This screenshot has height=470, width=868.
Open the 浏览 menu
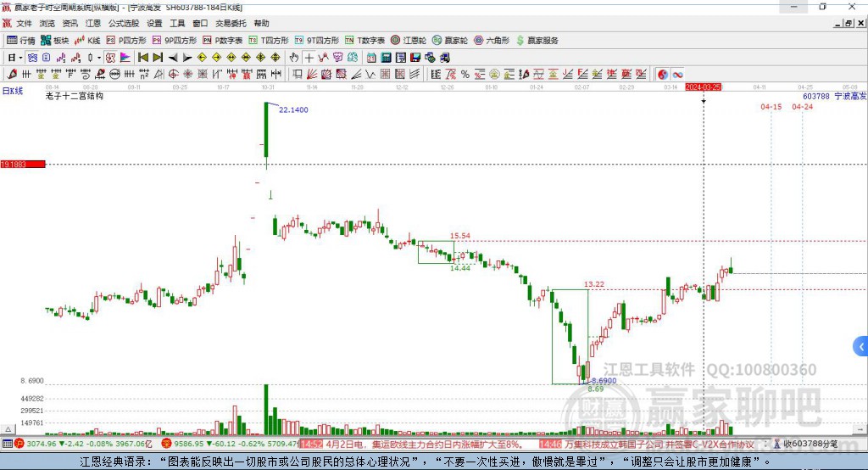point(47,23)
